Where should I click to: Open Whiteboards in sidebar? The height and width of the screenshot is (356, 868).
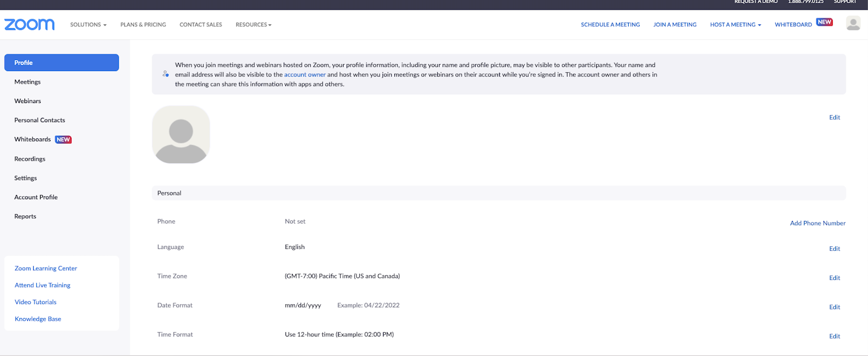[33, 139]
